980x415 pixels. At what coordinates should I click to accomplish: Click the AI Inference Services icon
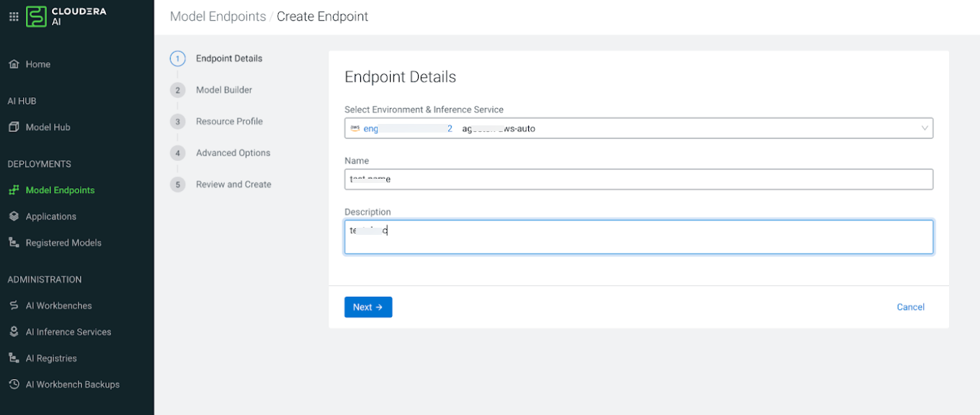14,332
